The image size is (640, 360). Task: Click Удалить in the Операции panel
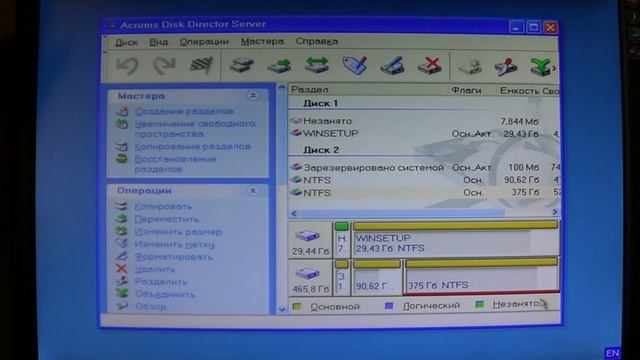click(155, 269)
